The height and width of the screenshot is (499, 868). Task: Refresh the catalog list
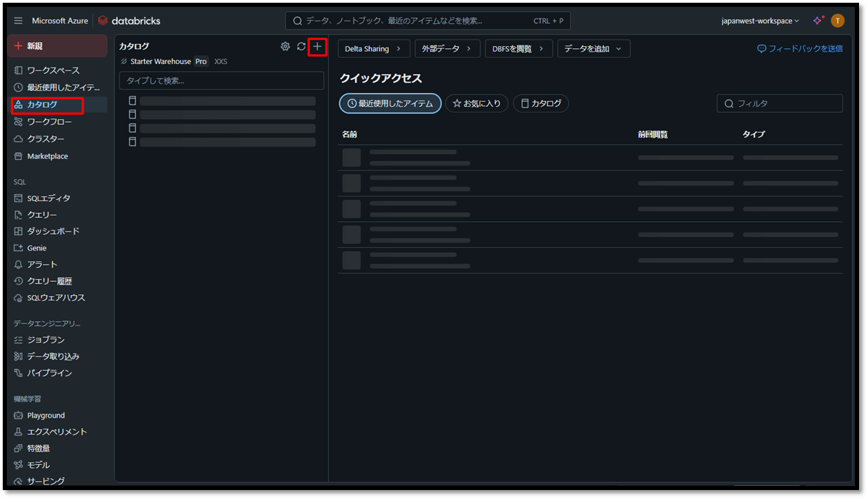coord(301,46)
